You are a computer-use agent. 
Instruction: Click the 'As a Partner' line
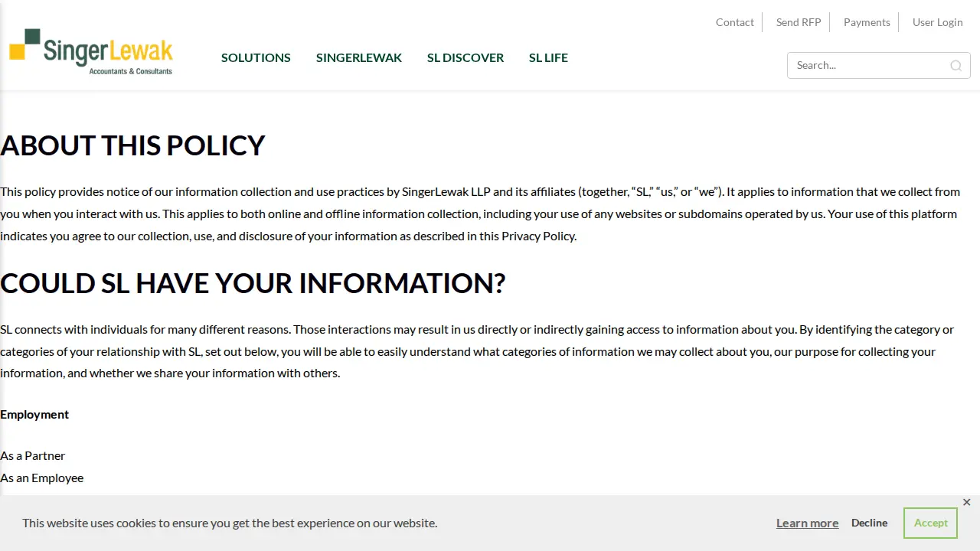click(33, 456)
